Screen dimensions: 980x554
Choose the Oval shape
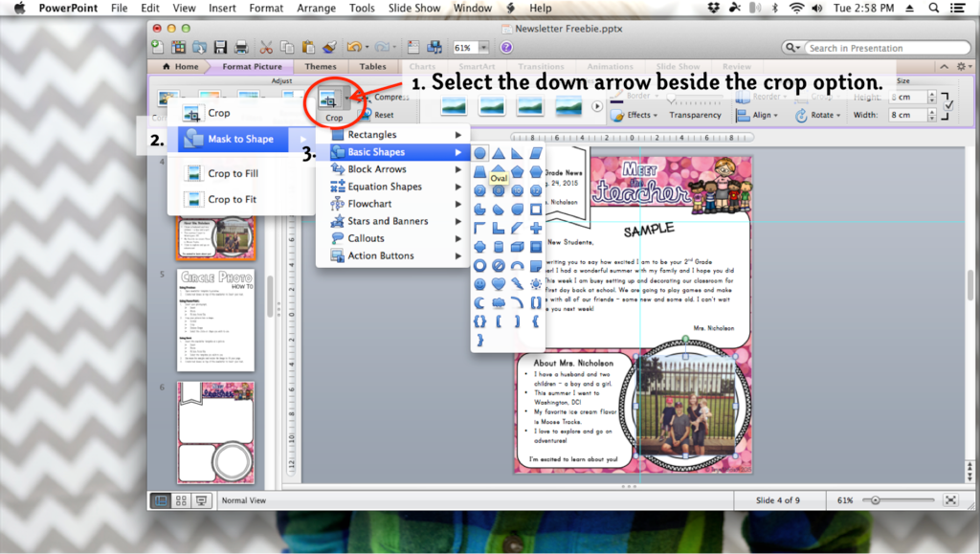(x=479, y=153)
